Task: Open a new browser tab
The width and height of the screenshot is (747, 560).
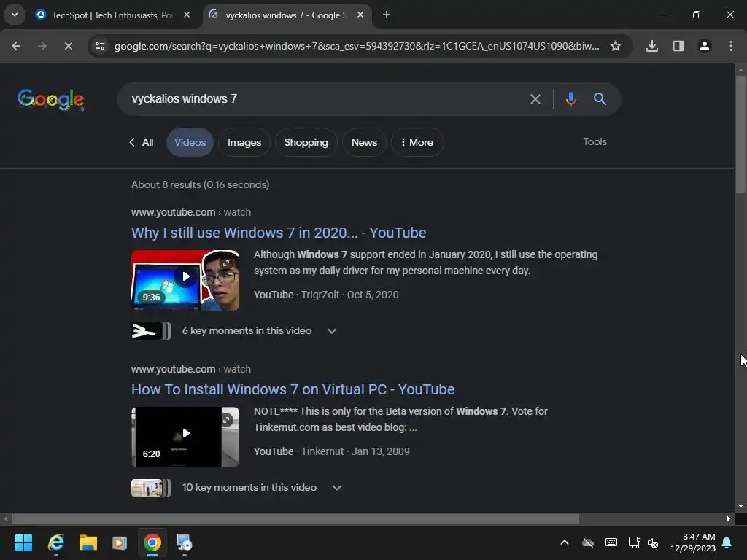Action: [x=387, y=15]
